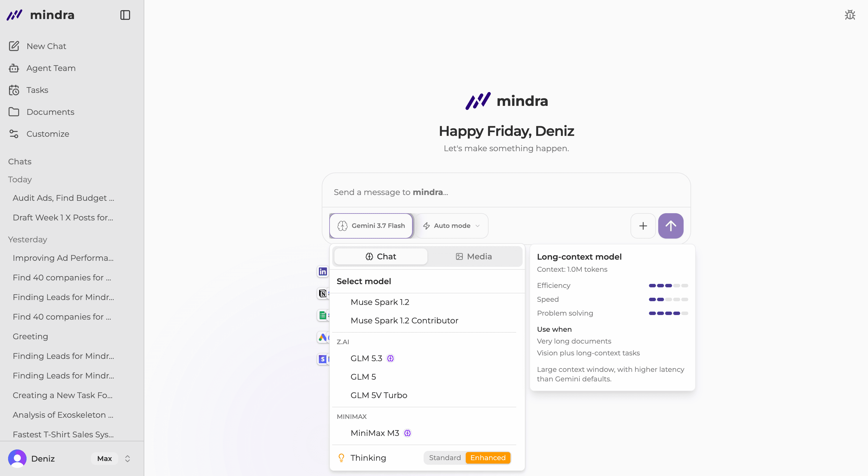
Task: Click the Speed rating bar
Action: (668, 299)
